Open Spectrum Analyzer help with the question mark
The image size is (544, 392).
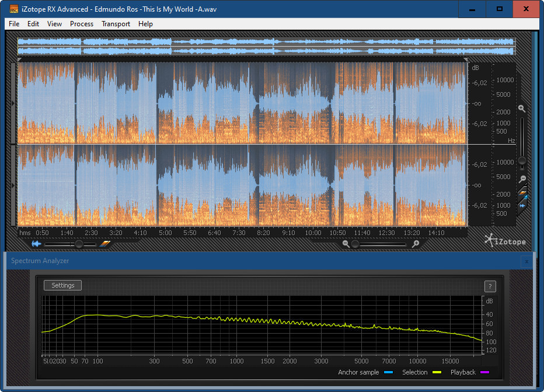click(x=490, y=286)
